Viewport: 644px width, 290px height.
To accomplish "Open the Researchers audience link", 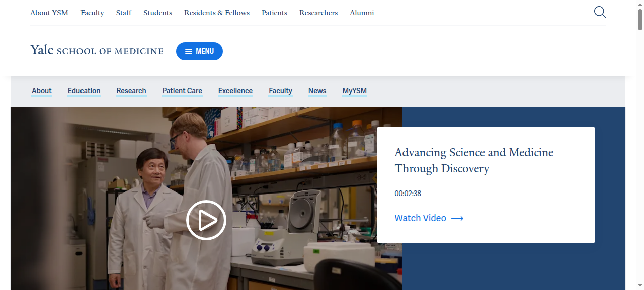I will 318,13.
